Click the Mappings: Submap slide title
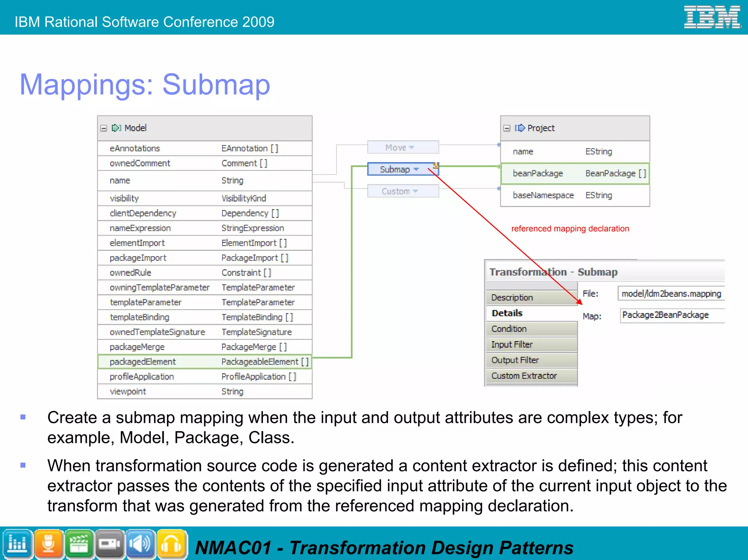The width and height of the screenshot is (748, 560). click(x=145, y=85)
